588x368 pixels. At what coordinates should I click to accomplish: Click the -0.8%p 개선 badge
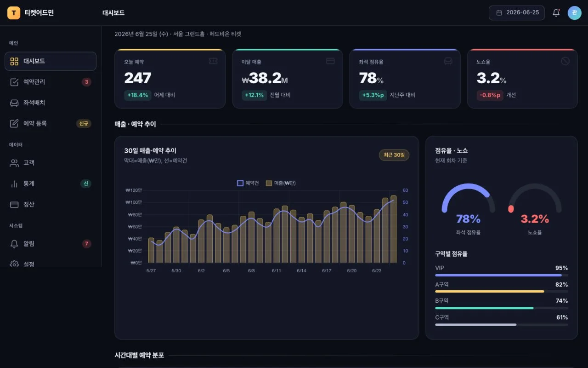point(490,95)
